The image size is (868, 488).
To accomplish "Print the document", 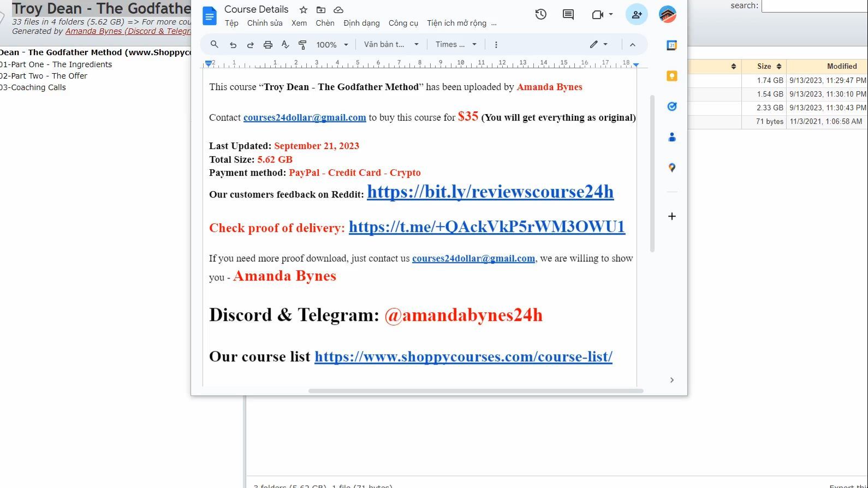I will coord(268,45).
